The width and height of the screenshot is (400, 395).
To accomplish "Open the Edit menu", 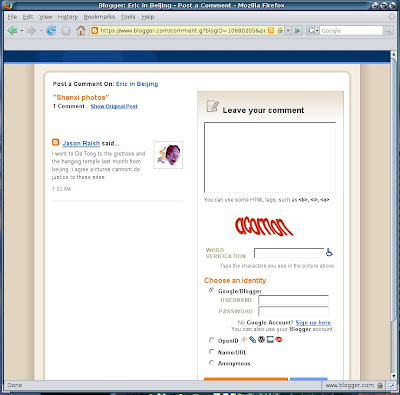I will [28, 17].
